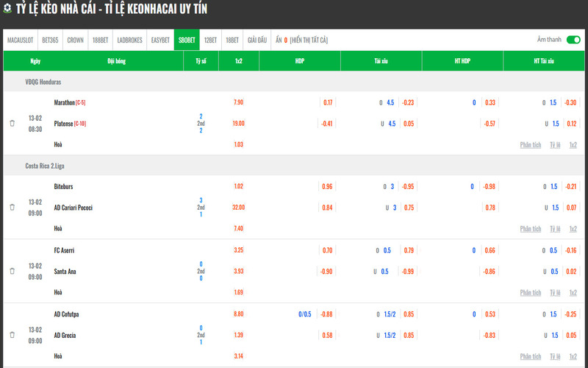Image resolution: width=588 pixels, height=368 pixels.
Task: Click the soccer ball site logo
Action: pos(9,9)
